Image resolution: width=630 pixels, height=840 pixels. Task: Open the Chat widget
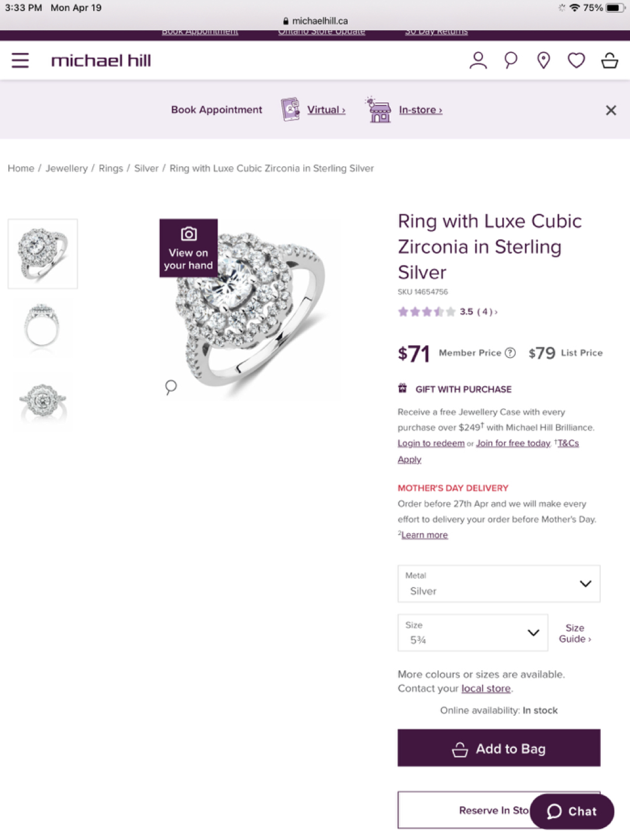point(571,811)
